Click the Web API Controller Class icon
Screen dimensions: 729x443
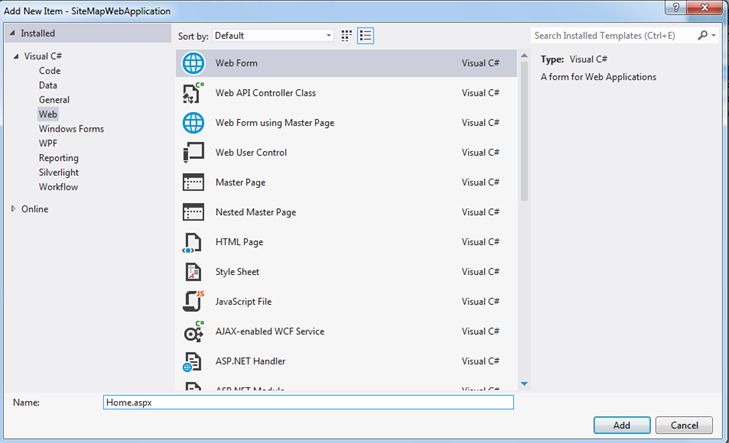click(193, 93)
